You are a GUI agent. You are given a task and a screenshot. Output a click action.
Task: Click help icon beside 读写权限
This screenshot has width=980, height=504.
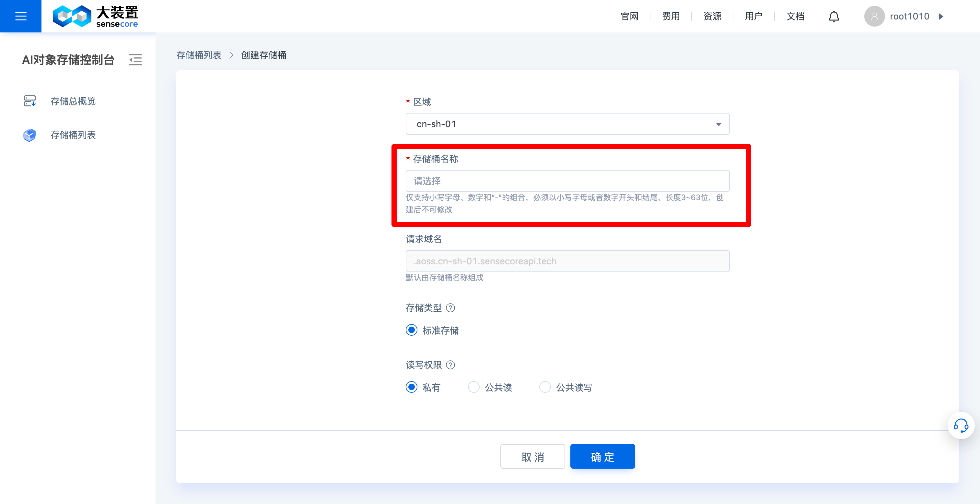450,365
